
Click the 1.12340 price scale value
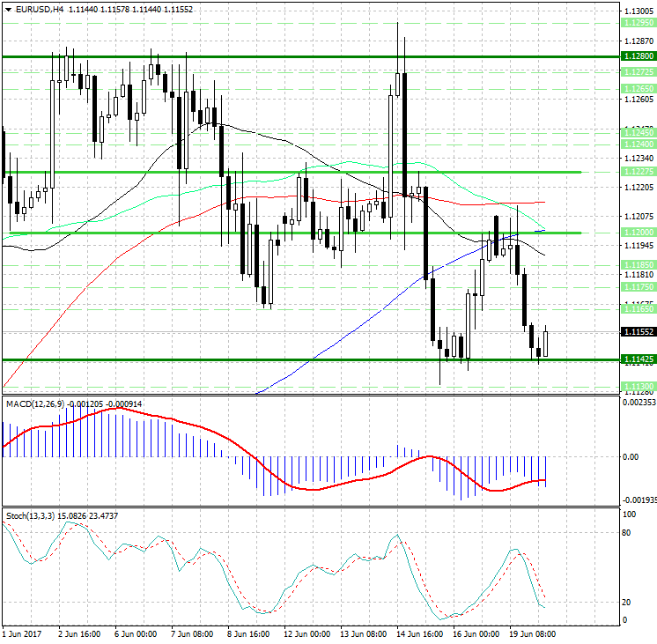[x=639, y=159]
